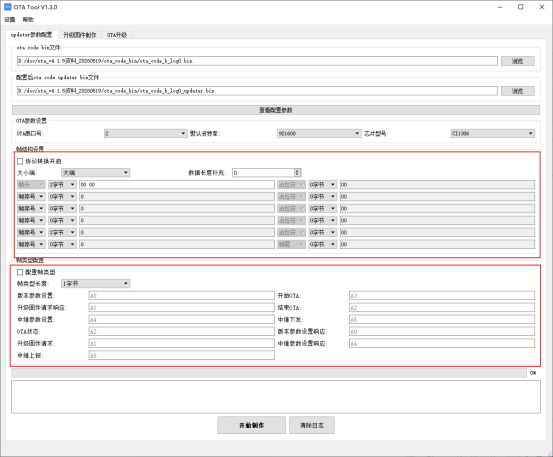The height and width of the screenshot is (457, 553).
Task: Increase the 数据长度补充 spinner value
Action: pos(297,171)
